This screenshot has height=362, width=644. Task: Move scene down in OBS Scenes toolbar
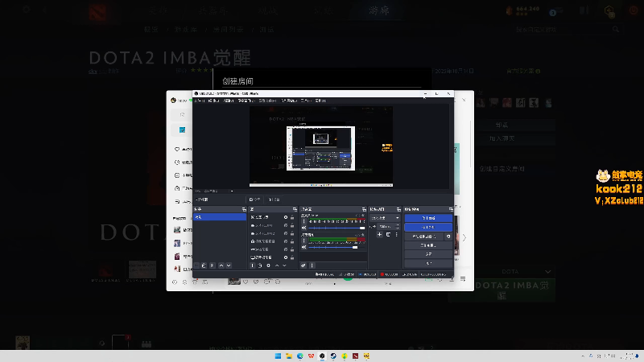[x=229, y=265]
